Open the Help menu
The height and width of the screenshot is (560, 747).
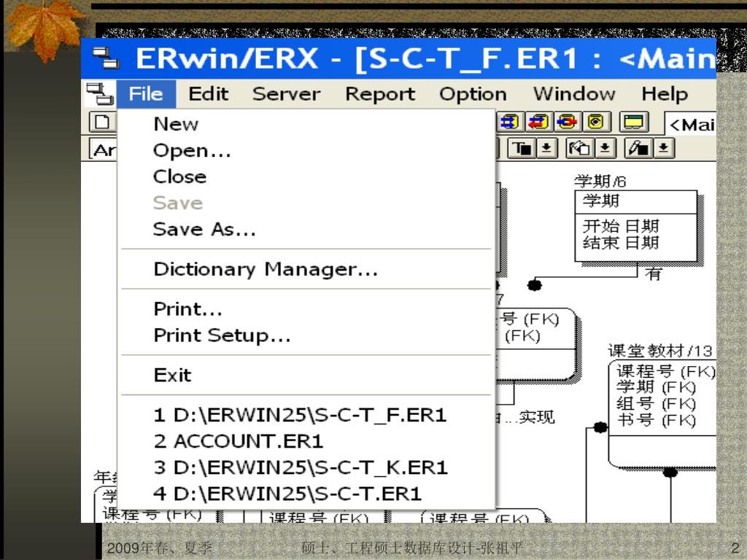665,94
